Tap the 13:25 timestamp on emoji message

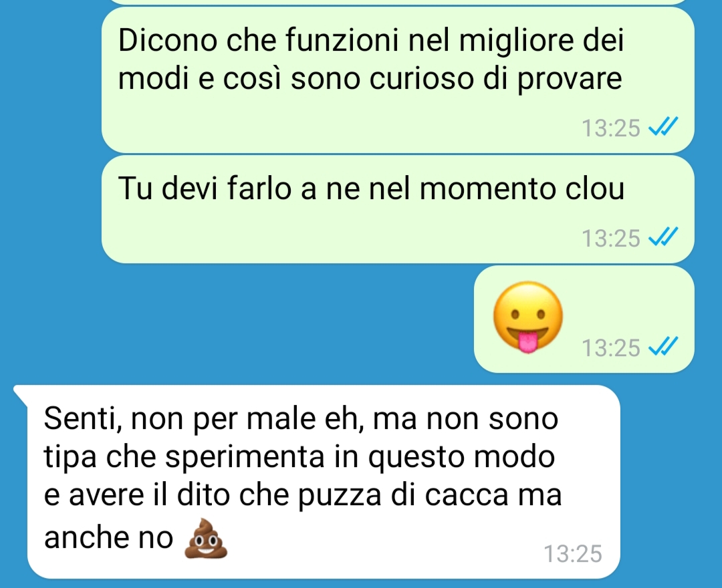[x=610, y=348]
